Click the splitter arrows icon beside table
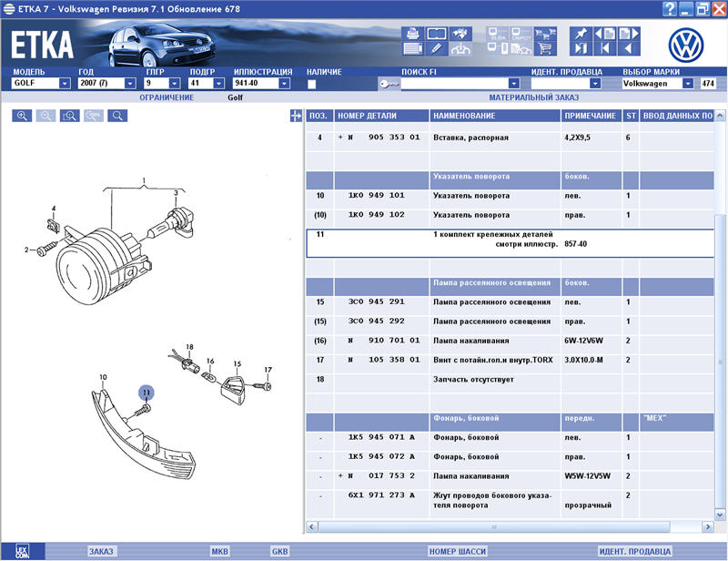728x561 pixels. (296, 116)
